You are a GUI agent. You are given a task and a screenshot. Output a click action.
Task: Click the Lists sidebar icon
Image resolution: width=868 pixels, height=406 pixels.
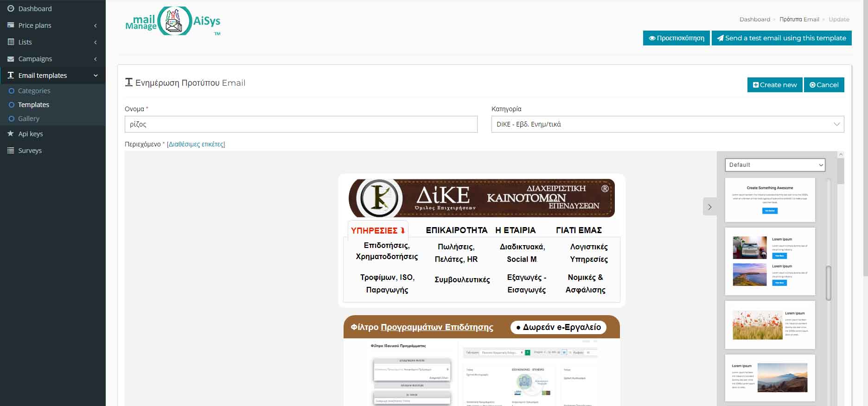(11, 42)
